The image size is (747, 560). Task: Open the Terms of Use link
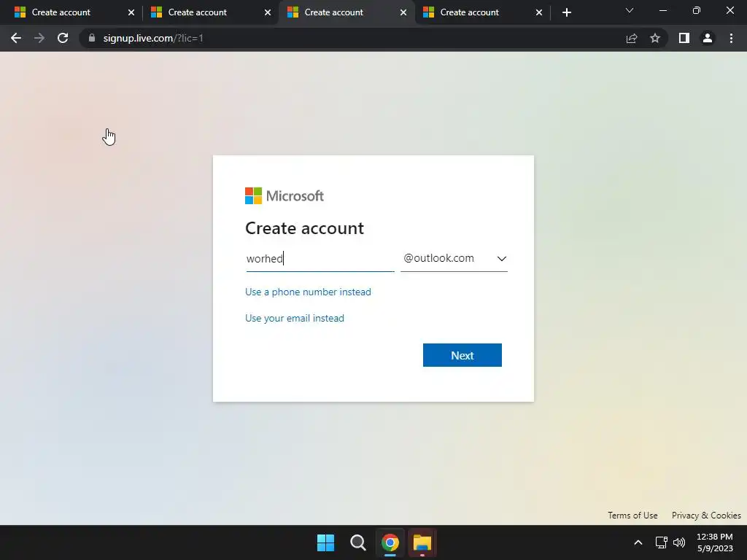click(x=632, y=516)
